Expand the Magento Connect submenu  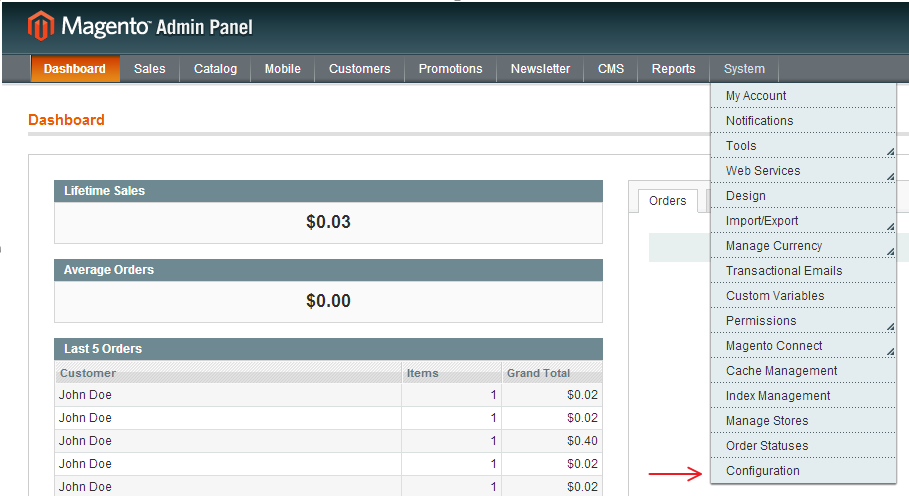[x=803, y=345]
